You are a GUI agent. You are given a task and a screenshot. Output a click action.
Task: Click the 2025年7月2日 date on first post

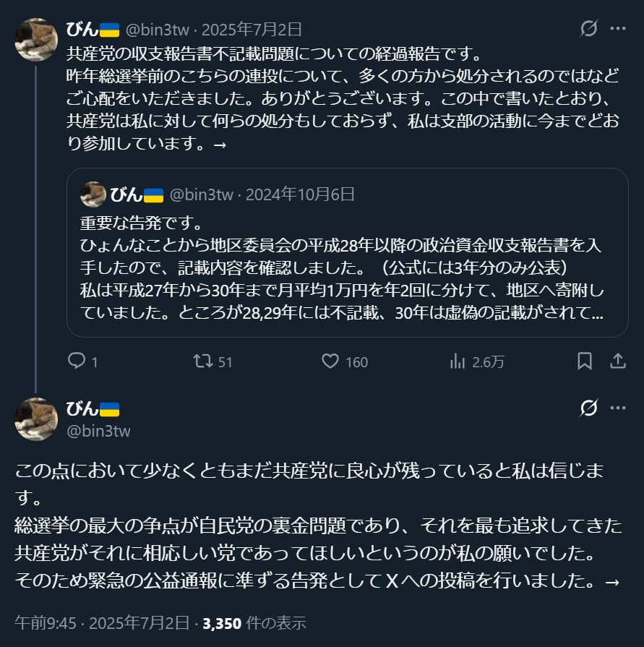[252, 30]
